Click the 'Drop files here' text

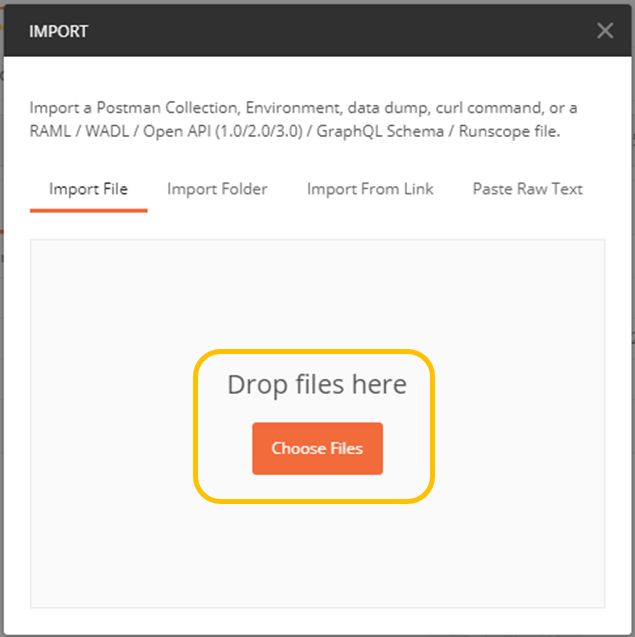[317, 384]
